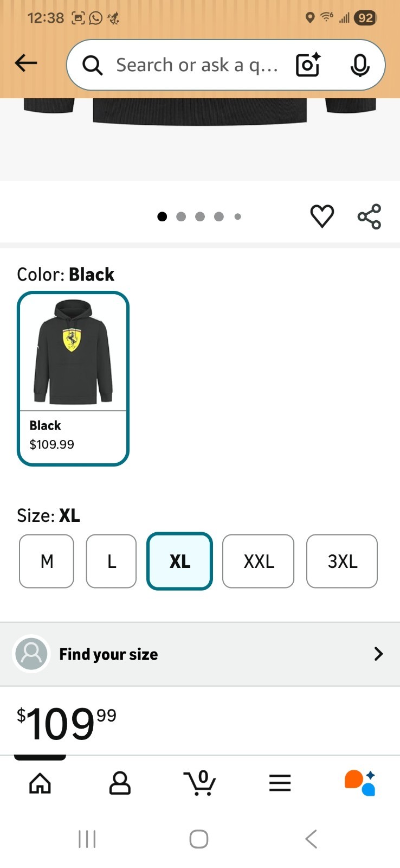
Task: Open camera lens visual search
Action: click(308, 65)
